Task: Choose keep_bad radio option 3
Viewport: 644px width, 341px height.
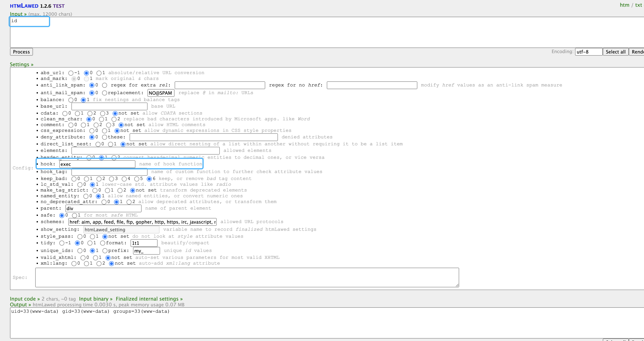Action: point(112,179)
